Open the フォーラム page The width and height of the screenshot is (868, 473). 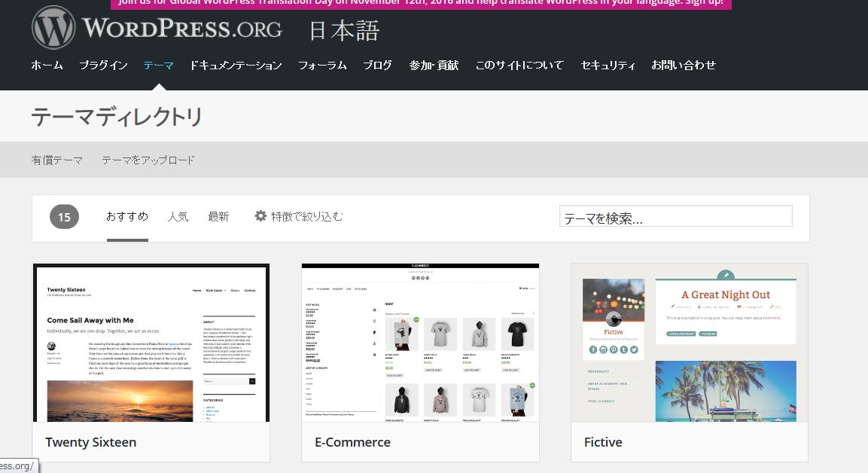[322, 66]
